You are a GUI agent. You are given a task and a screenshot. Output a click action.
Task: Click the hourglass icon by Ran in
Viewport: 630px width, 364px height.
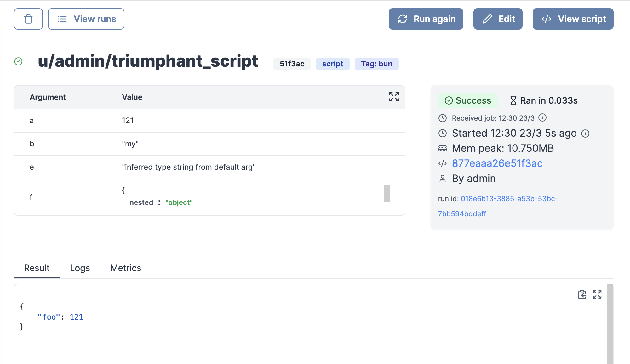point(513,100)
